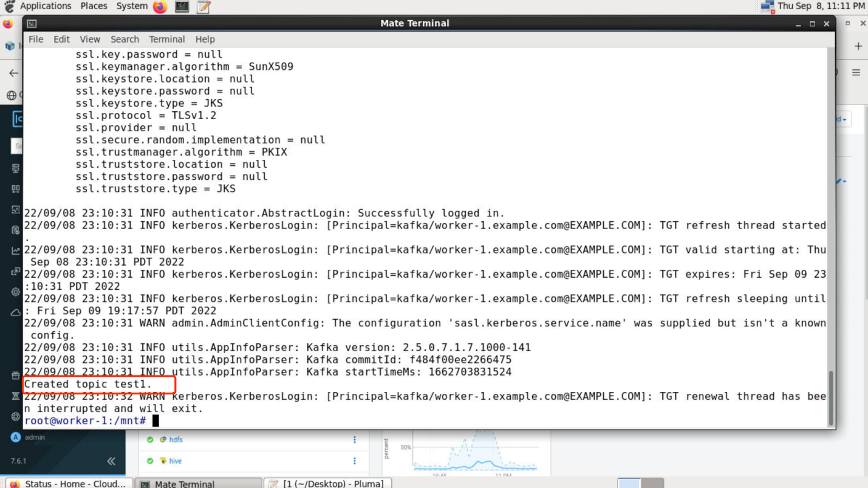Click the Charts icon in Cloudera sidebar
This screenshot has height=488, width=868.
(16, 251)
